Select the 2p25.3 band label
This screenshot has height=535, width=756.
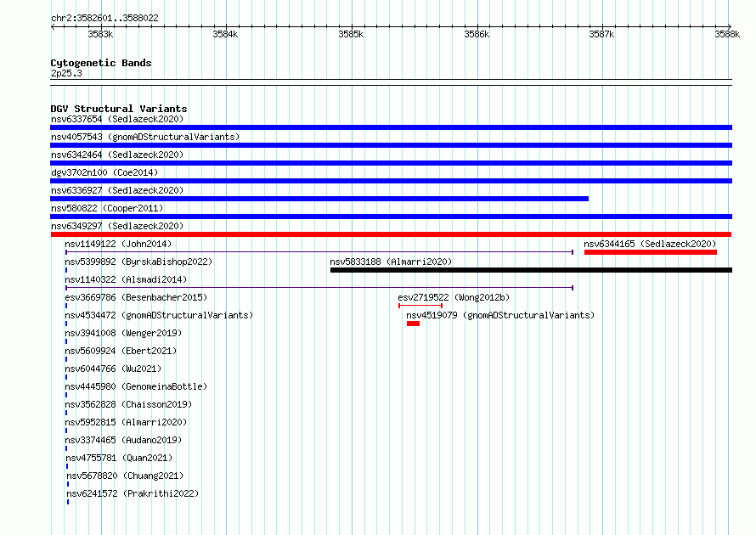pos(66,73)
